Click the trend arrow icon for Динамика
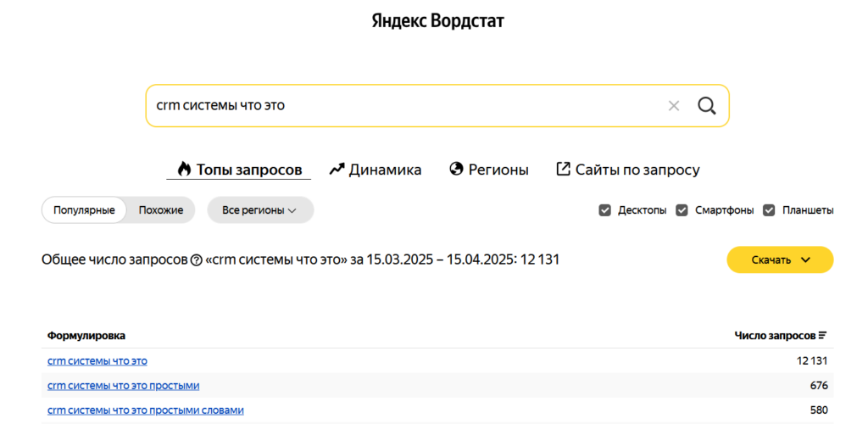Viewport: 868px width, 424px height. tap(337, 170)
